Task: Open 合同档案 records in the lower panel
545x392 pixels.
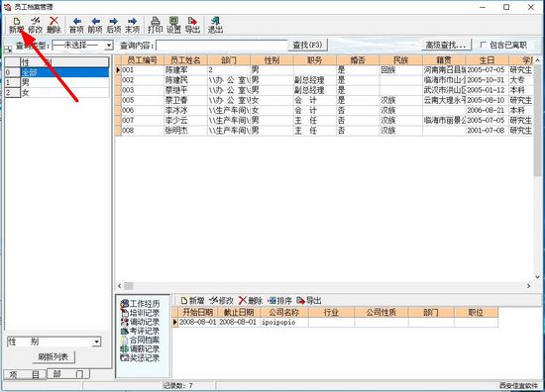Action: 140,340
